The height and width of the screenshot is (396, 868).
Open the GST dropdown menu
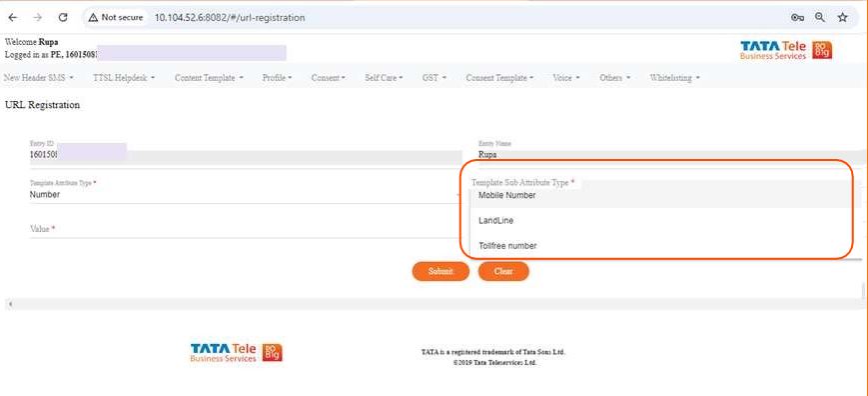(434, 78)
